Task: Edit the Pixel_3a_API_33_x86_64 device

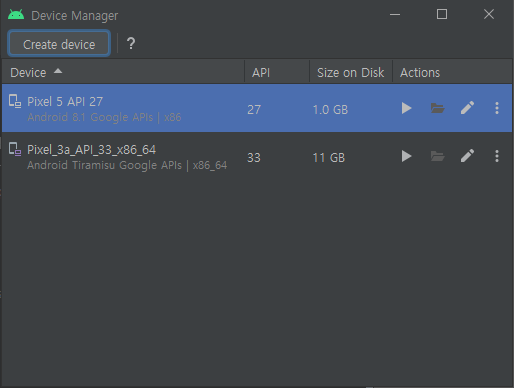Action: click(x=467, y=156)
